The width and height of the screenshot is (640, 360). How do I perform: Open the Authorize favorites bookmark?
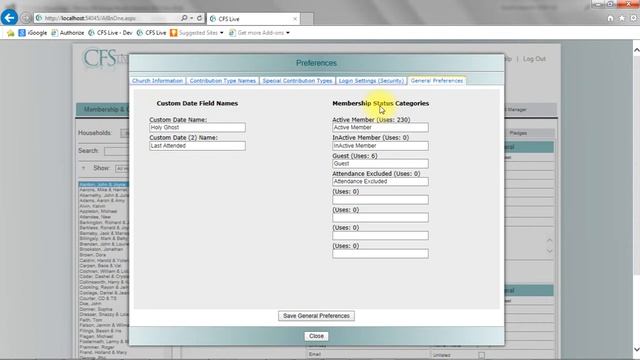[68, 33]
